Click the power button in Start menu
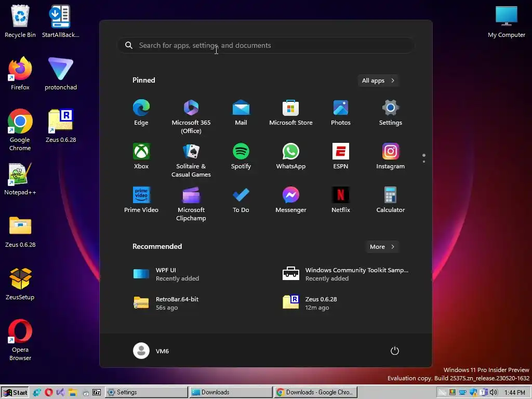The height and width of the screenshot is (399, 532). pos(395,351)
